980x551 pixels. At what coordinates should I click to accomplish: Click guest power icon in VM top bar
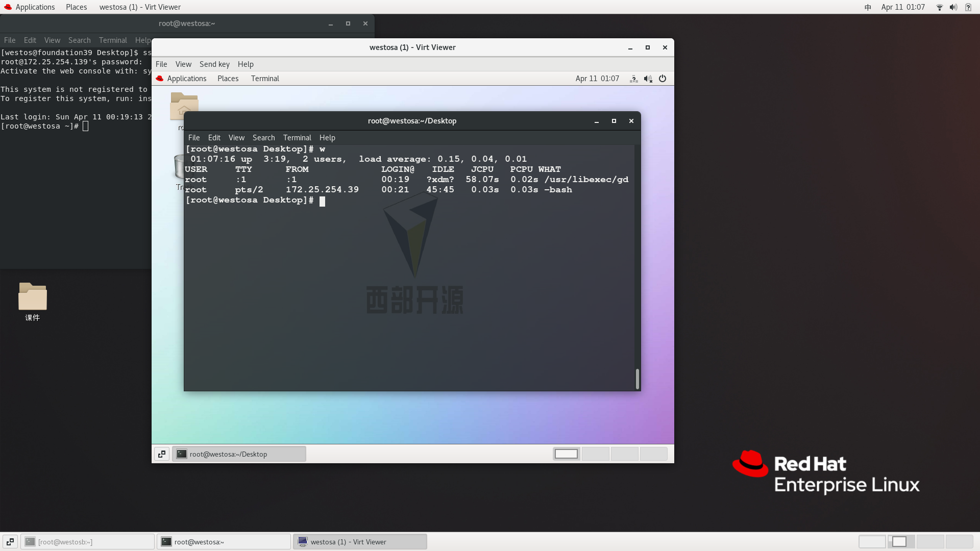point(663,79)
